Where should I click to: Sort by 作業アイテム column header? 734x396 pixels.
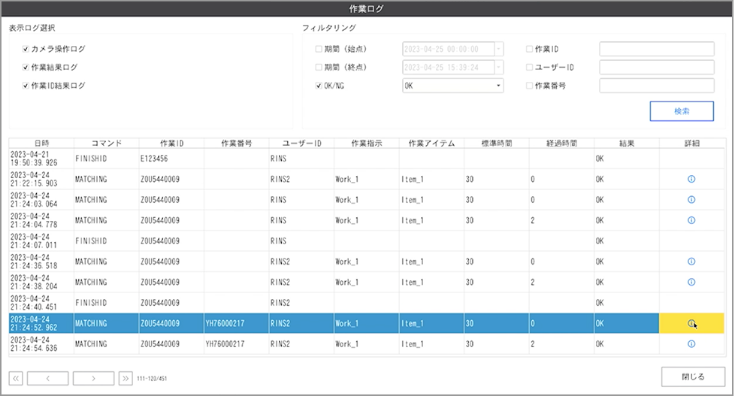(432, 143)
